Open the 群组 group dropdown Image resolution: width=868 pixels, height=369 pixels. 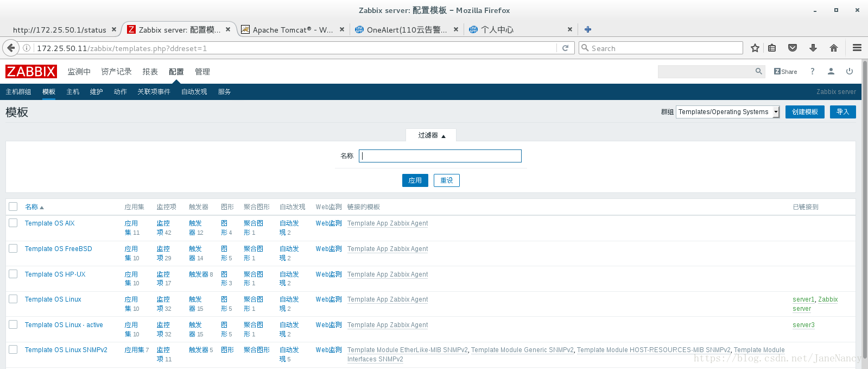pyautogui.click(x=727, y=112)
